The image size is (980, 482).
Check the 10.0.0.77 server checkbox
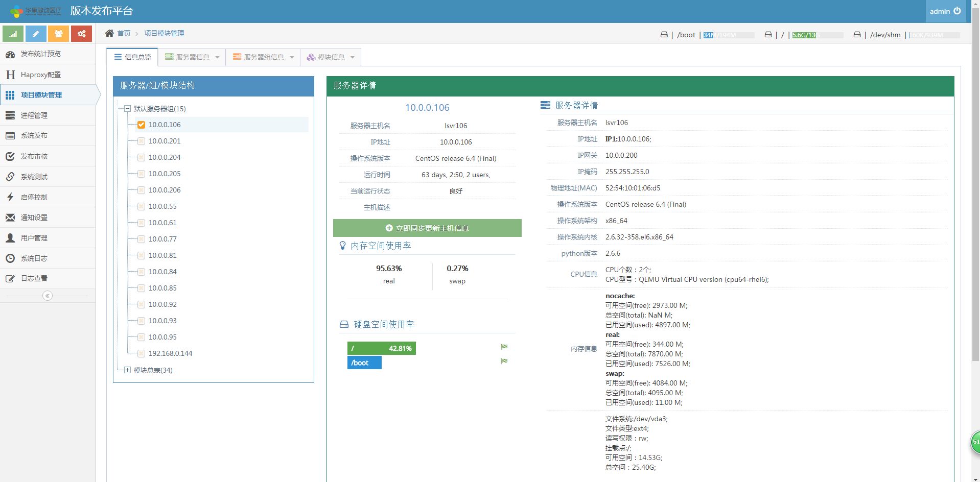coord(142,239)
